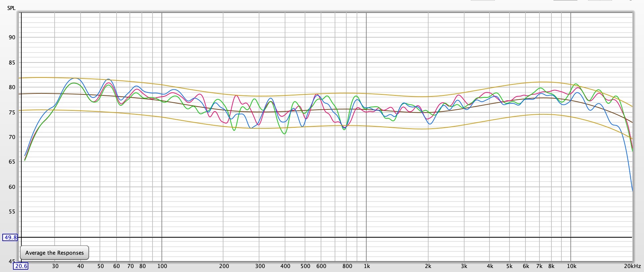Image resolution: width=644 pixels, height=272 pixels.
Task: Click the 90 dB SPL axis label
Action: [12, 37]
